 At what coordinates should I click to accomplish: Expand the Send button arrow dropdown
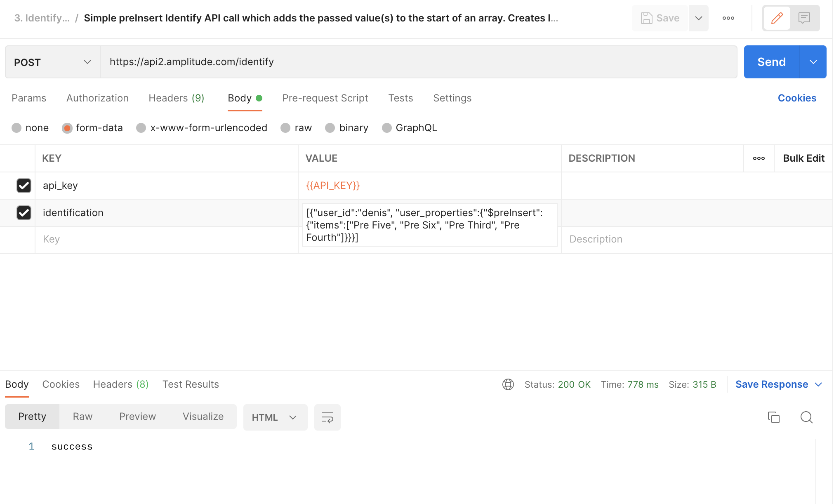point(813,62)
